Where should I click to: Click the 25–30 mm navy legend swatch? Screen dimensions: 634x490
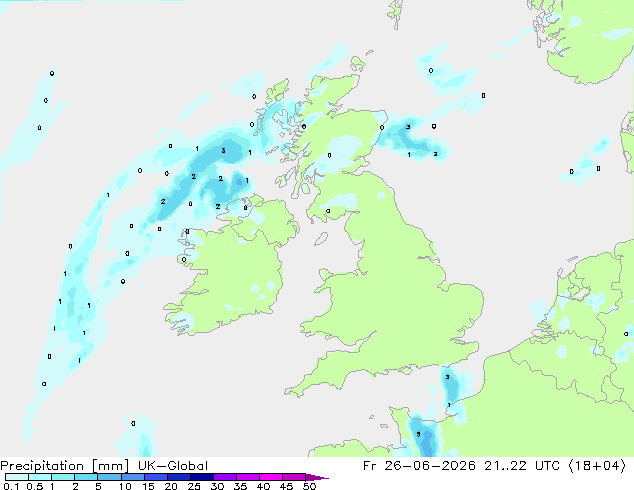202,477
